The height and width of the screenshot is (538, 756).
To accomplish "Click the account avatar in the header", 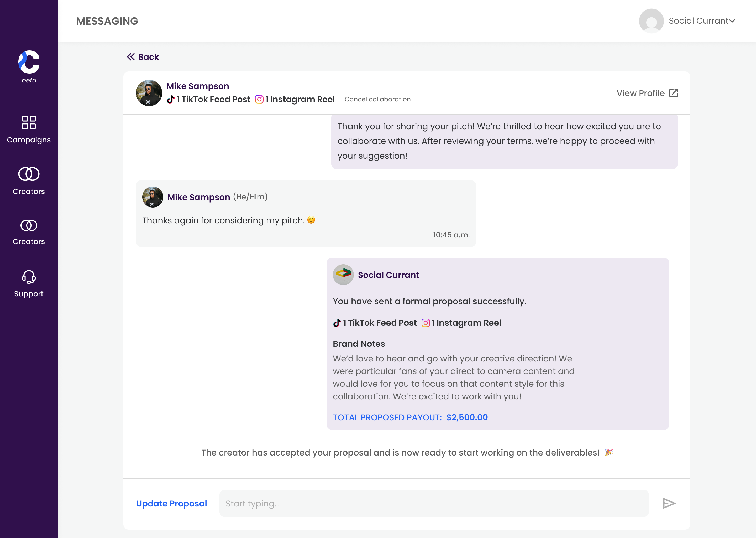I will [x=651, y=21].
